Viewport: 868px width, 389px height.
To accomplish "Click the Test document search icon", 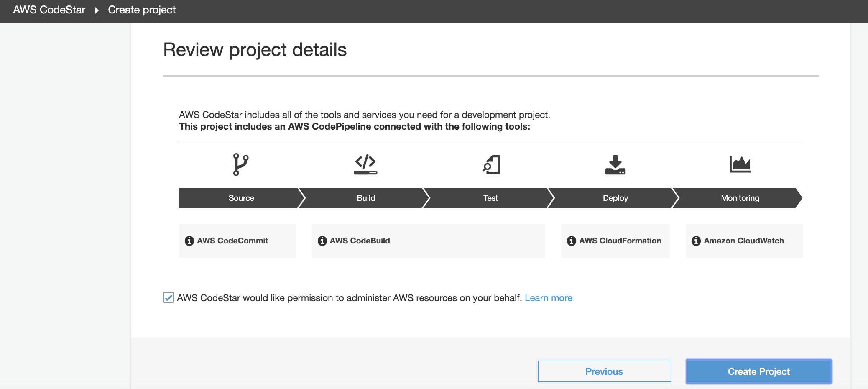I will [x=491, y=164].
